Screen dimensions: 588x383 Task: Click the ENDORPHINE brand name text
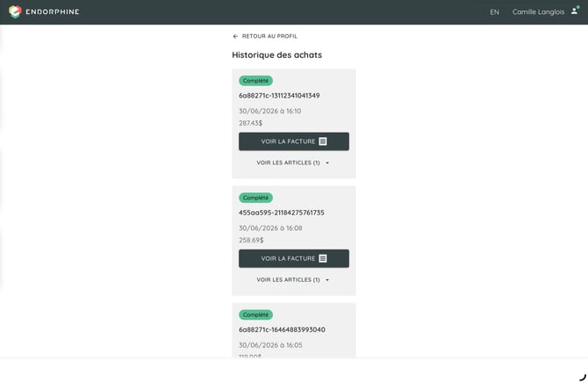(53, 11)
